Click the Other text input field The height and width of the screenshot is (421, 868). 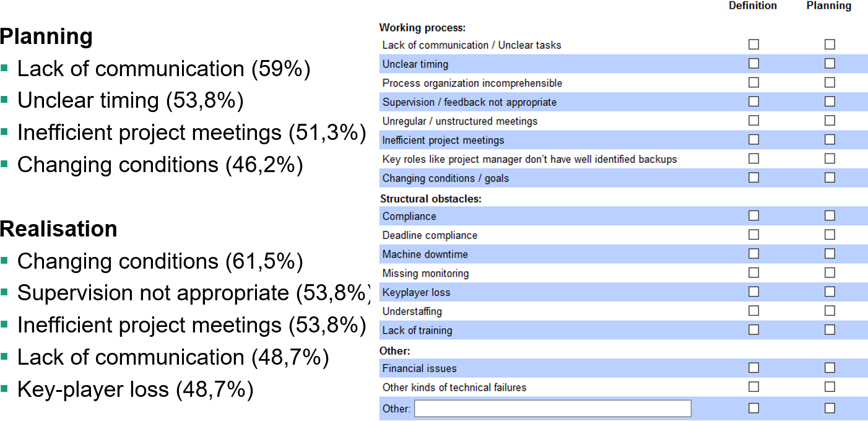[x=552, y=409]
